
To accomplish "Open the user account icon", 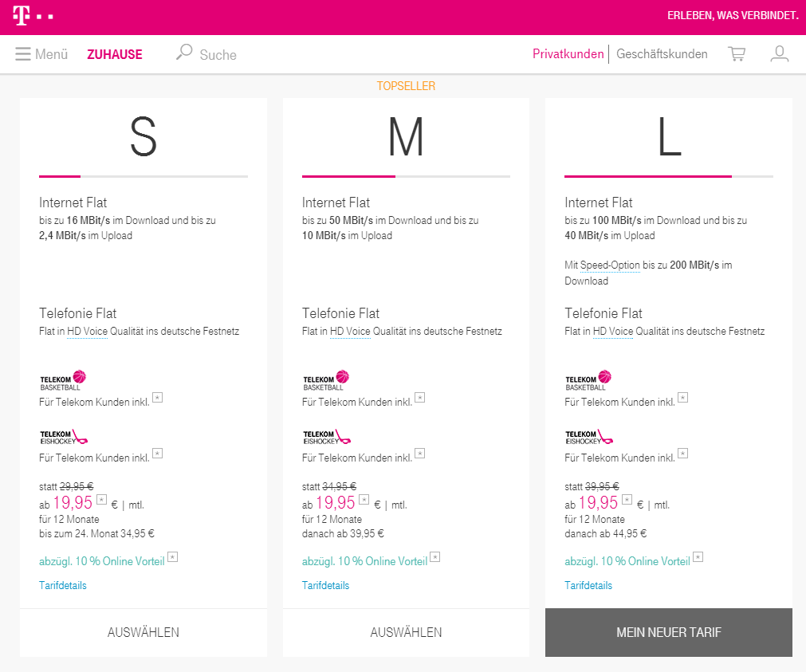I will pos(779,54).
